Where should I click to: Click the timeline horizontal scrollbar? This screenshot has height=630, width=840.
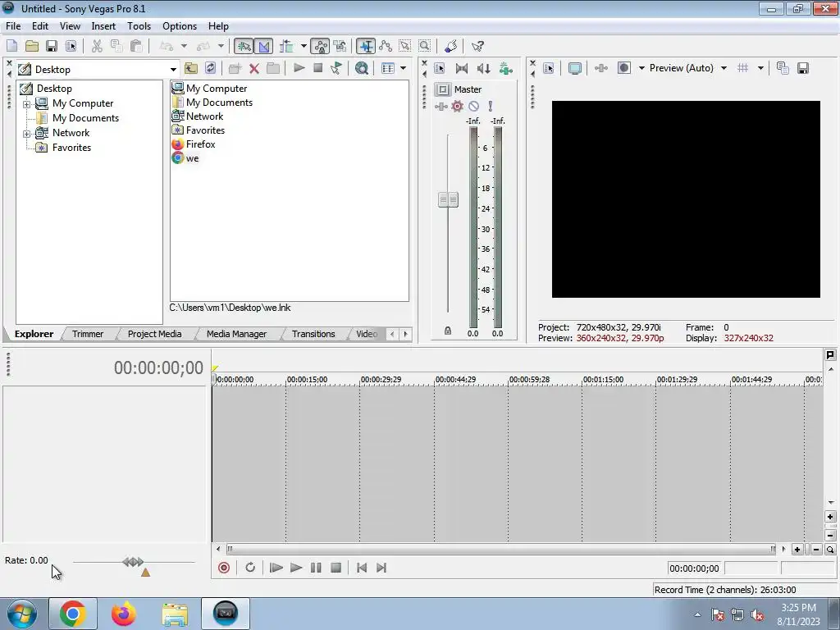(x=500, y=549)
